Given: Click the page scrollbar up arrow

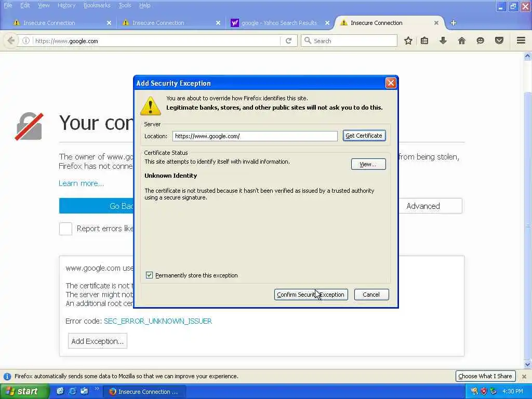Looking at the screenshot, I should 527,56.
